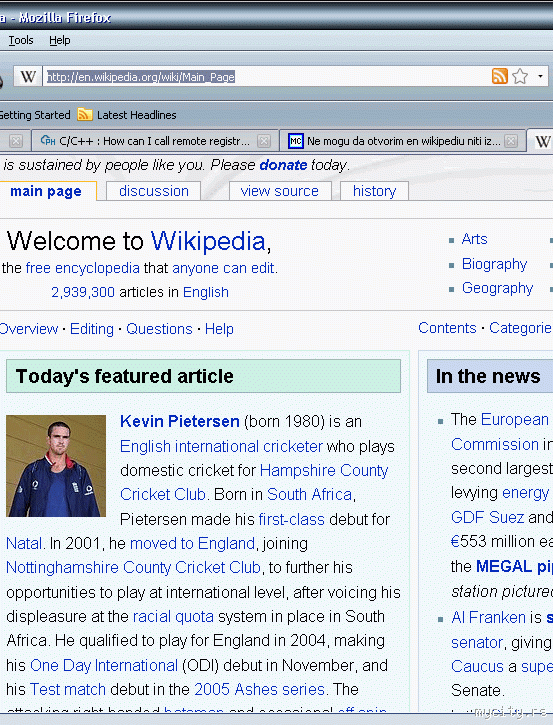Click the 'GDF Suez' news link
The width and height of the screenshot is (553, 725).
(487, 517)
